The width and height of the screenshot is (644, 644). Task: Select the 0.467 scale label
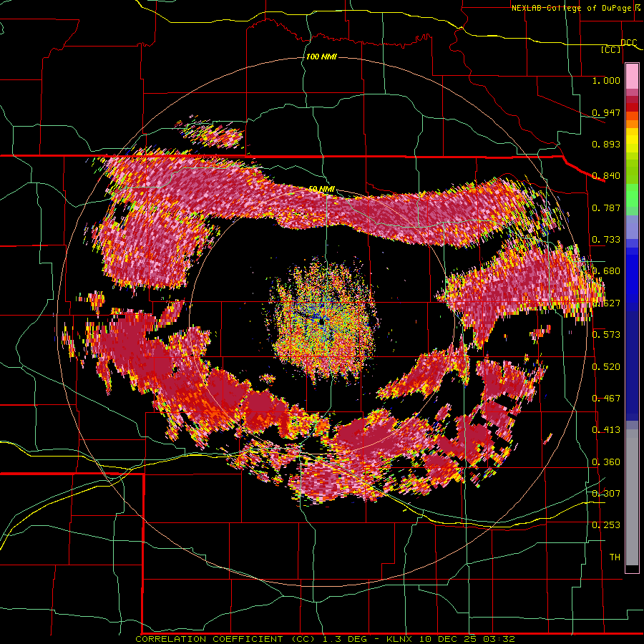point(606,399)
